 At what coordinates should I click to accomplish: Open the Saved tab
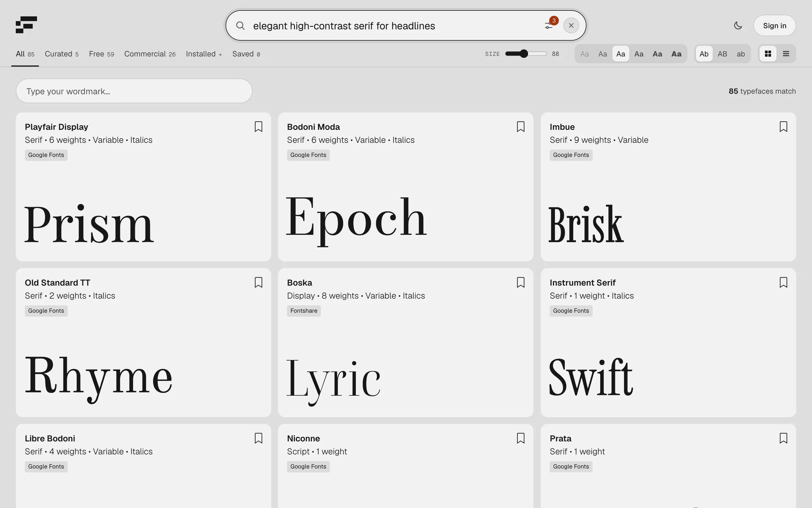click(246, 54)
